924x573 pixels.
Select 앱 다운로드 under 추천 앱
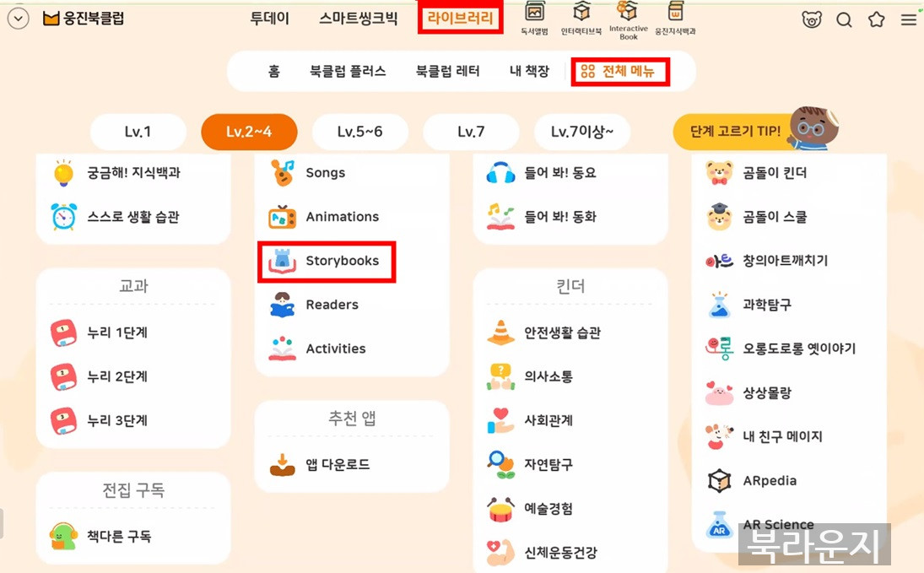338,464
